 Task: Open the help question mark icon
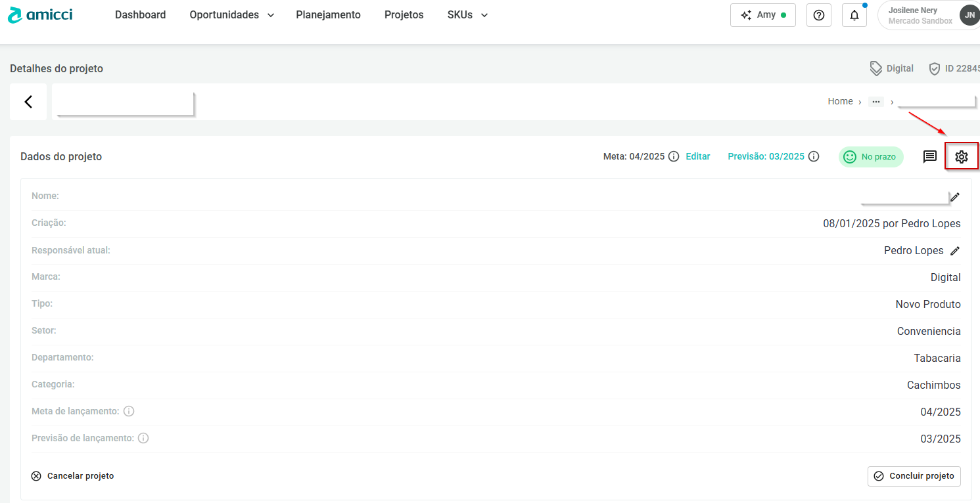[818, 15]
